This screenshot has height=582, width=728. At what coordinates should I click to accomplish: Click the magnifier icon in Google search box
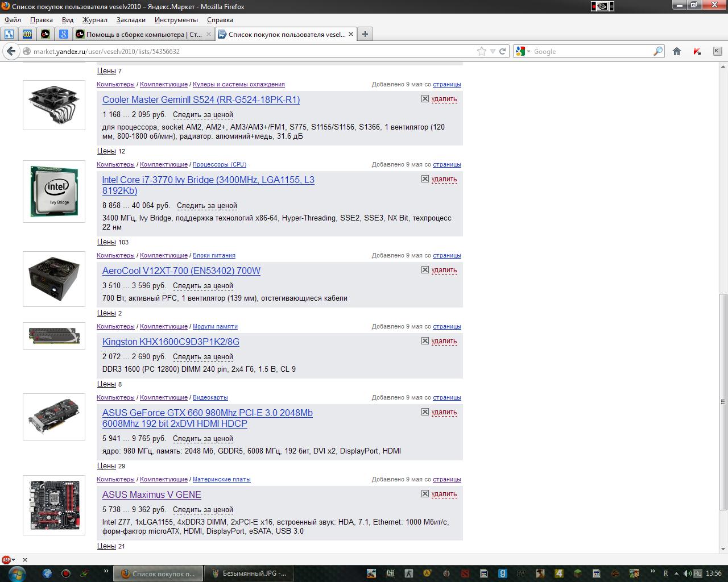click(x=658, y=51)
